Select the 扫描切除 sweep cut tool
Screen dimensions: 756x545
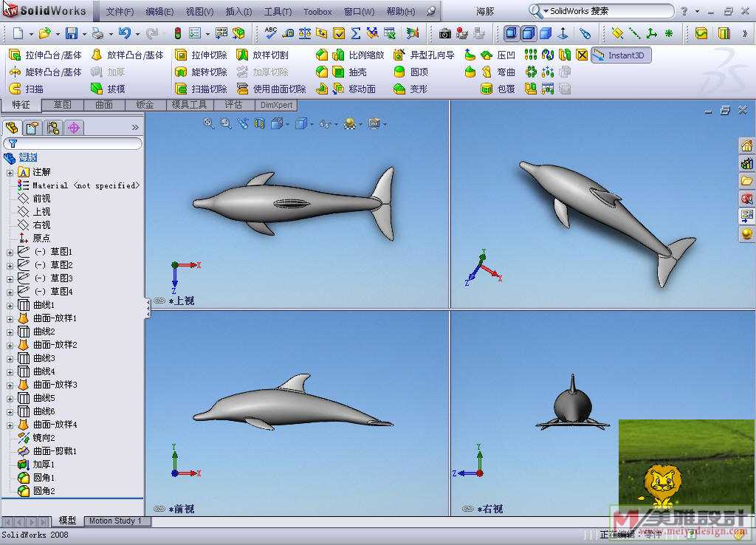[201, 89]
